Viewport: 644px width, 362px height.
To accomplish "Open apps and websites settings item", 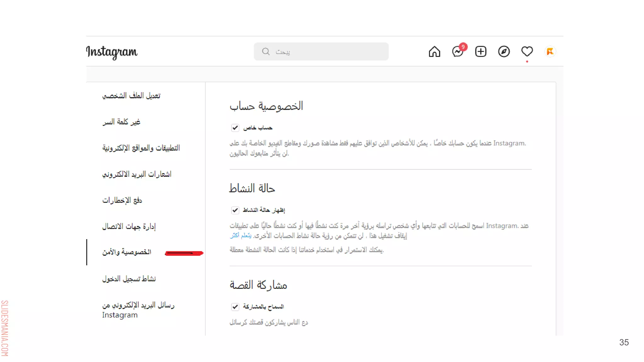I will coord(141,148).
